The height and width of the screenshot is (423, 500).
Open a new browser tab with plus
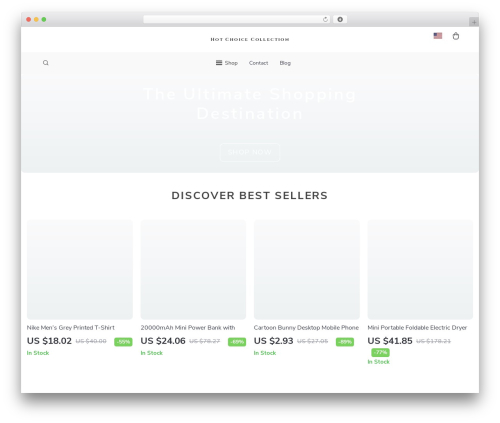474,22
